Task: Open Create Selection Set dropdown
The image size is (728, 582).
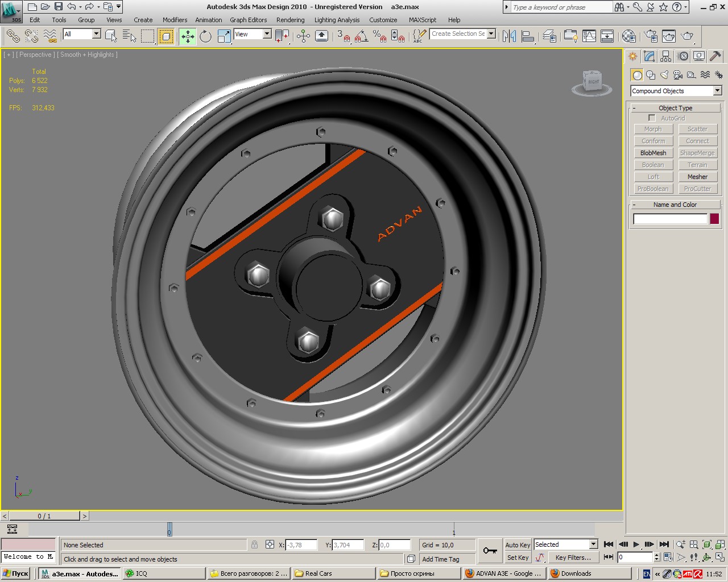Action: click(462, 34)
